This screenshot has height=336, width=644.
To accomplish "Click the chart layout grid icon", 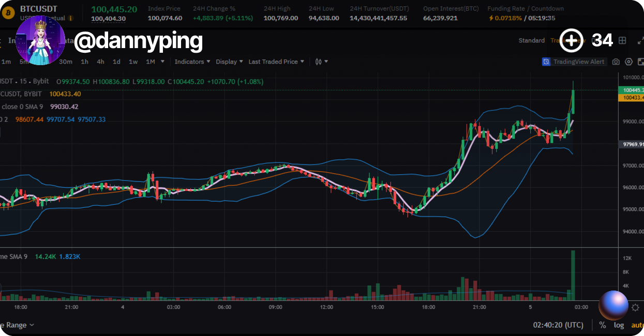I will coord(622,40).
